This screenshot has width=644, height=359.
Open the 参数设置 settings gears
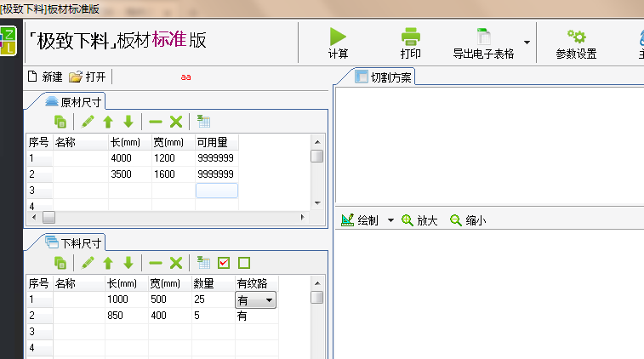tap(576, 37)
